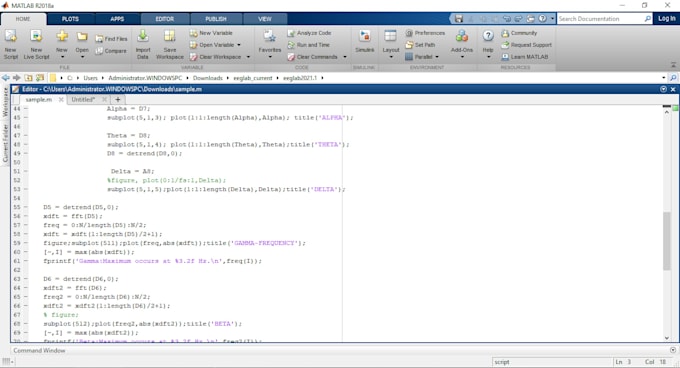Expand the arrow beneath Open

(82, 57)
